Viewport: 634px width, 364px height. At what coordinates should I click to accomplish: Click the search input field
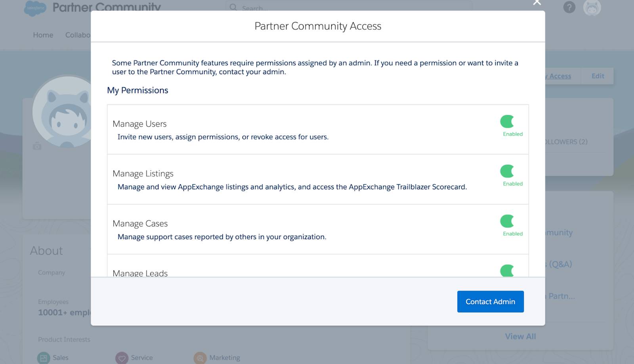[349, 7]
